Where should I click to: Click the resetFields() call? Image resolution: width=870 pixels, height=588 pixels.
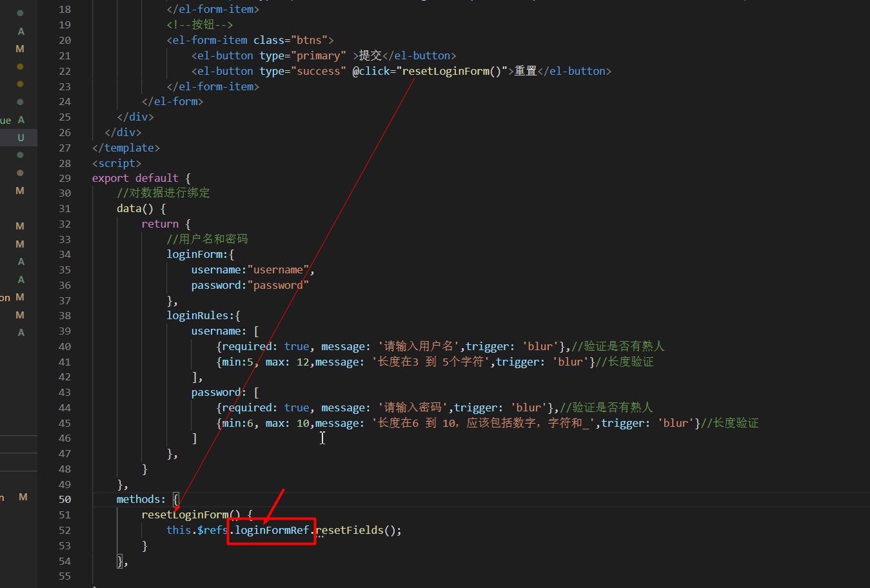tap(358, 530)
